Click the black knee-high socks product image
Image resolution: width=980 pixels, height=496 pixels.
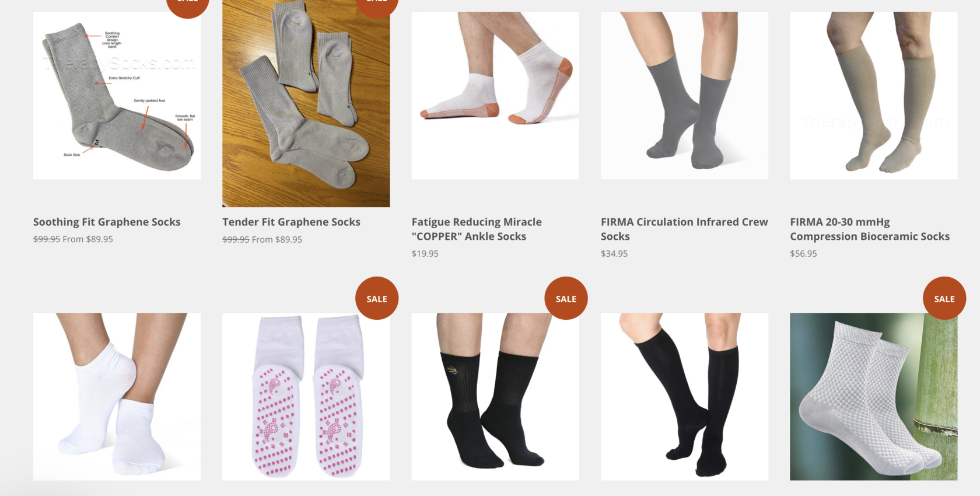(x=684, y=397)
